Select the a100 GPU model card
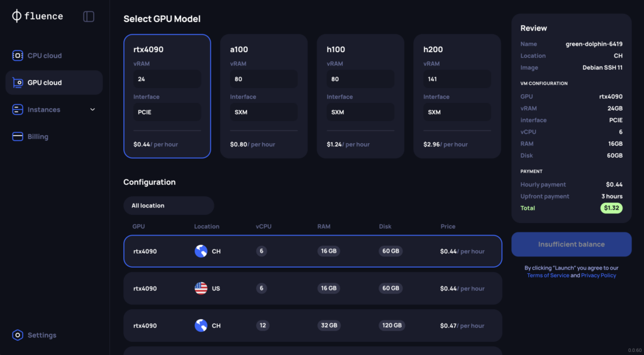This screenshot has height=355, width=644. (264, 96)
